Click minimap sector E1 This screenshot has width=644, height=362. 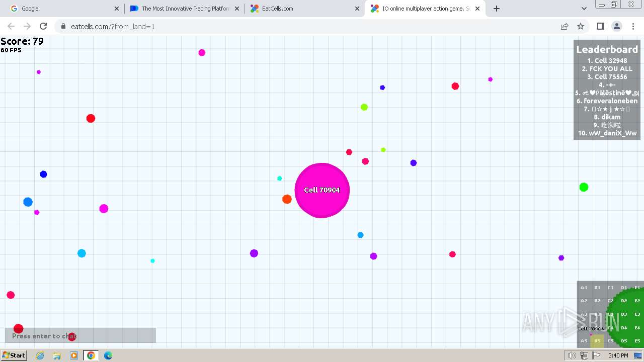tap(637, 288)
